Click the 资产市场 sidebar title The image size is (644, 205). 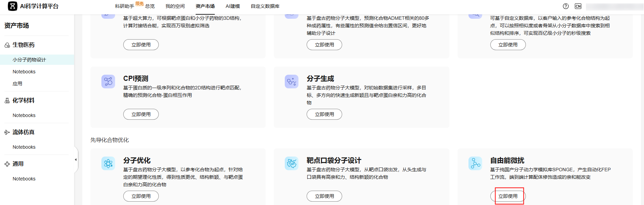[x=17, y=26]
